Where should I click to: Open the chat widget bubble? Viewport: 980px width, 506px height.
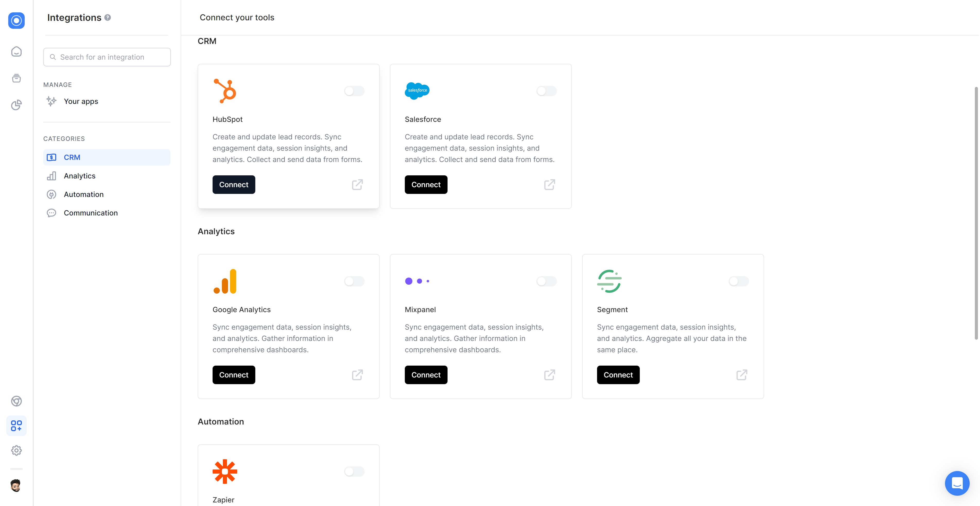[957, 483]
